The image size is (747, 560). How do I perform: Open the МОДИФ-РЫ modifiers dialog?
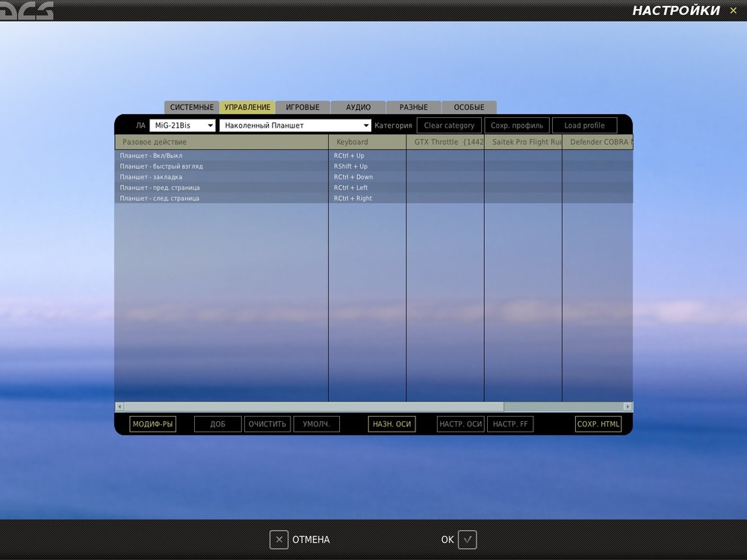153,423
